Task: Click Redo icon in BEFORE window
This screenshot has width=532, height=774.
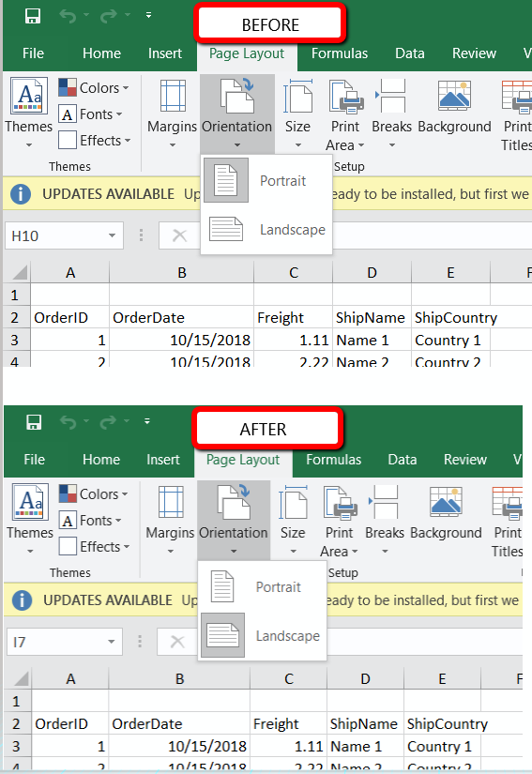Action: pos(109,16)
